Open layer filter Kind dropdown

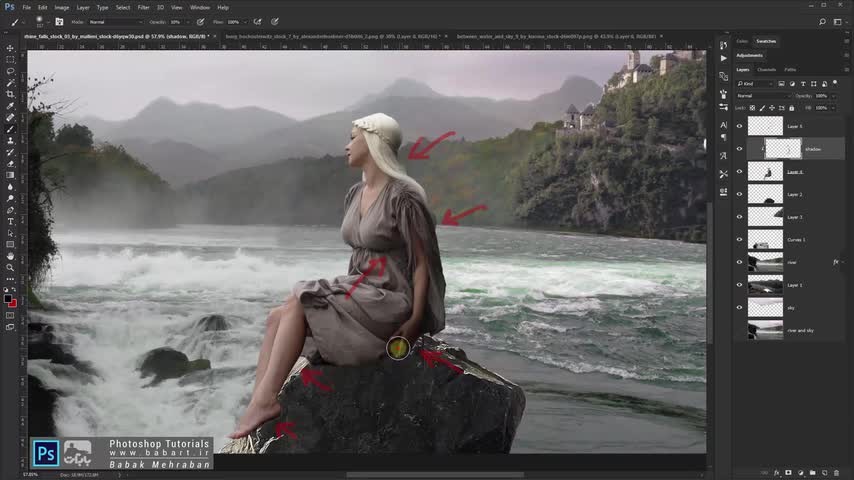755,84
